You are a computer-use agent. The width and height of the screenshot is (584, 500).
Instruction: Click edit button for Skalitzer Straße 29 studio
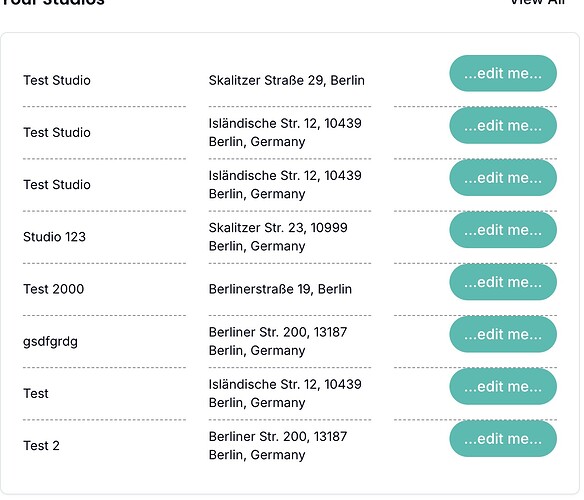(503, 73)
